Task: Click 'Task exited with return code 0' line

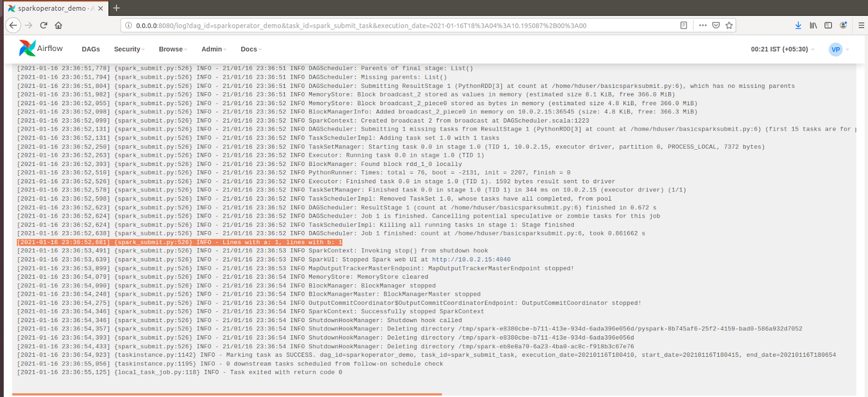Action: pos(180,372)
